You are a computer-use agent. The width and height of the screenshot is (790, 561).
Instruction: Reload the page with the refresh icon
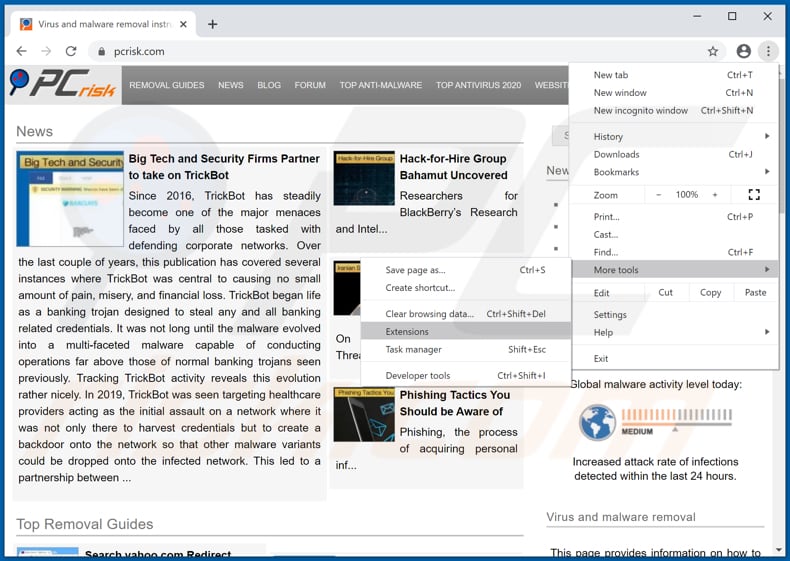(71, 51)
